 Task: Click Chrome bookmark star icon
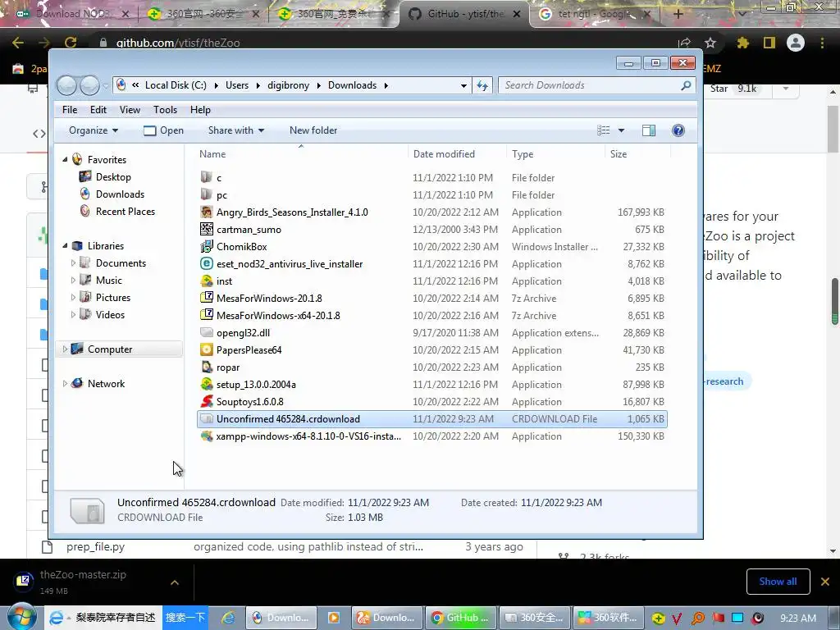(710, 43)
